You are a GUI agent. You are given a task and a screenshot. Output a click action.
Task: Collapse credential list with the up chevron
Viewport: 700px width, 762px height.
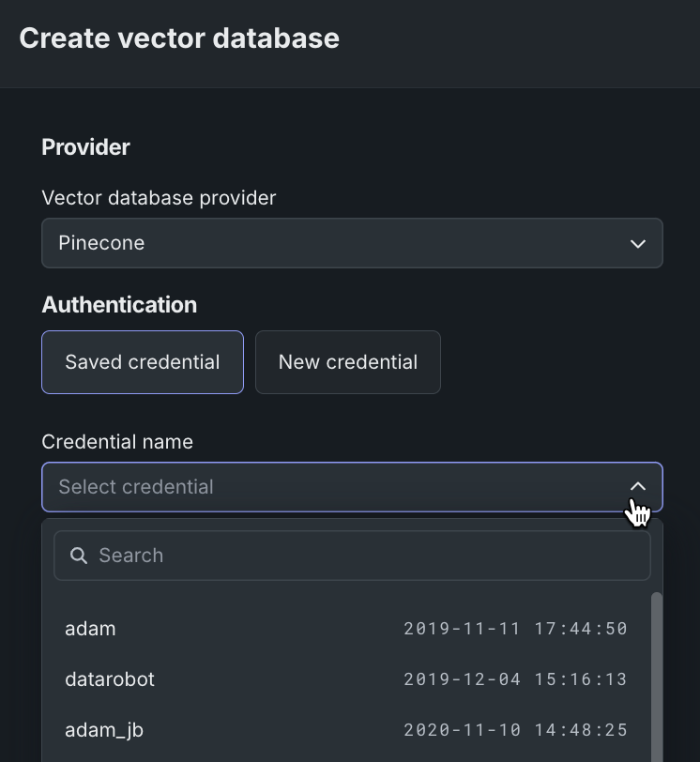click(x=638, y=486)
